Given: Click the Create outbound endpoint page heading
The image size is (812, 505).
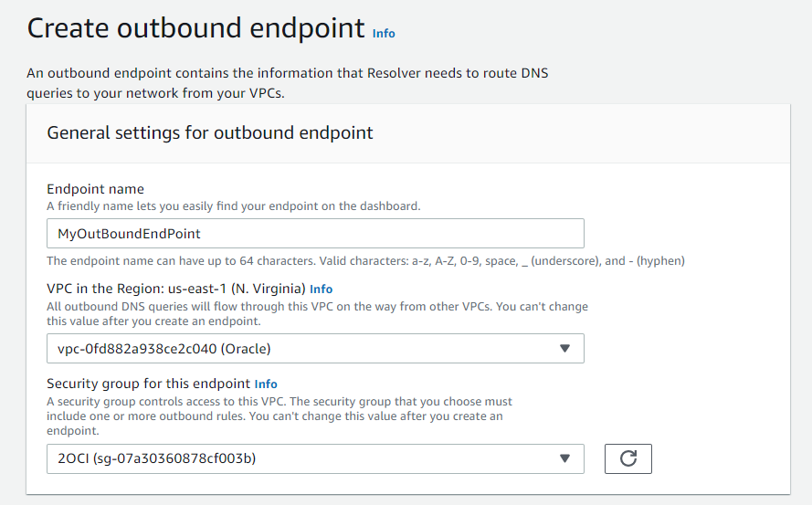Looking at the screenshot, I should [x=196, y=28].
